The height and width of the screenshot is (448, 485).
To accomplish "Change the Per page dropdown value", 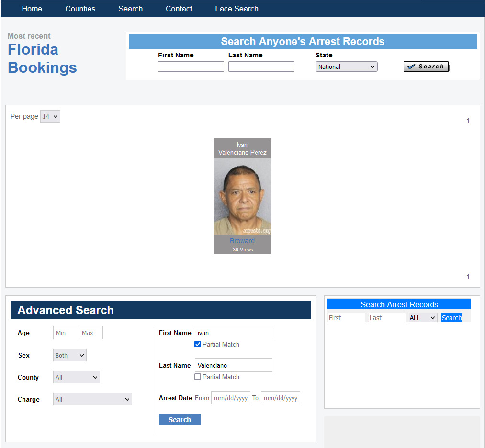I will tap(50, 117).
